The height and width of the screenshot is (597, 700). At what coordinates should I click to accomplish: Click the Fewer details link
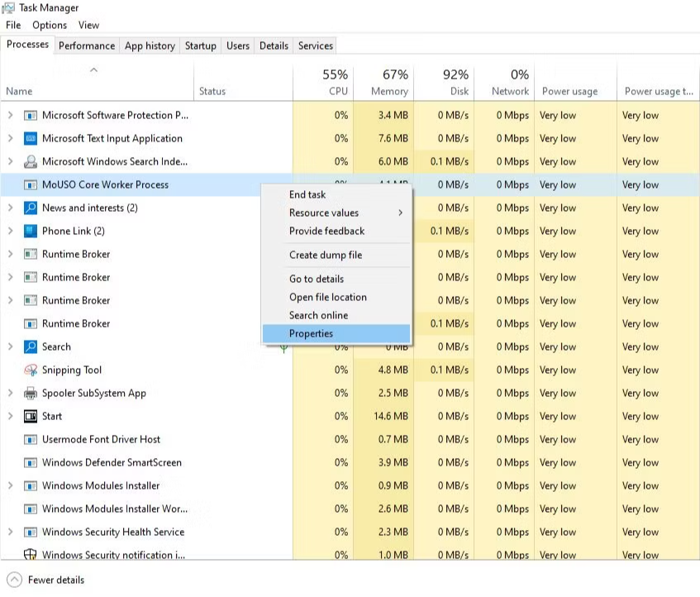56,580
